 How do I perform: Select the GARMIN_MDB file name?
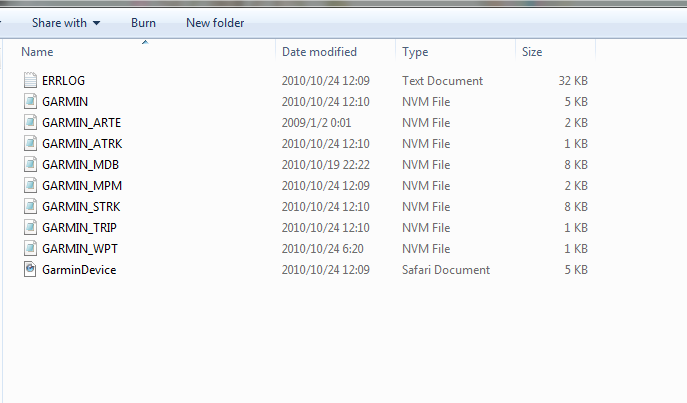(81, 164)
